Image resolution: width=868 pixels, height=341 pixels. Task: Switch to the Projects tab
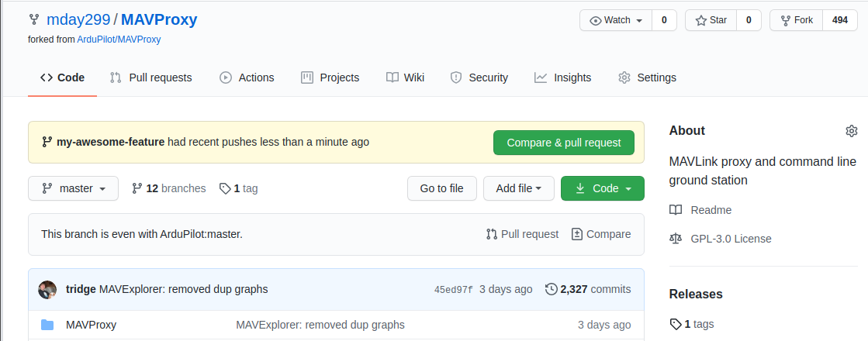pos(330,77)
